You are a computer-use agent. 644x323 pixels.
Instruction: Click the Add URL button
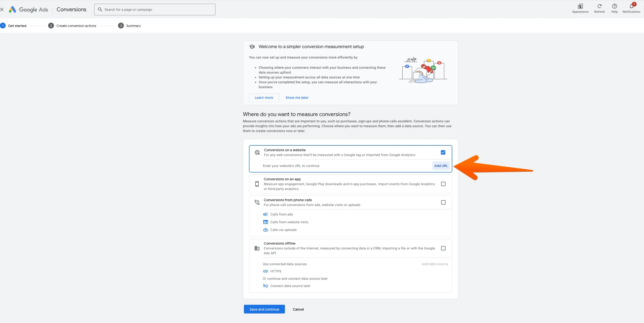pyautogui.click(x=441, y=166)
